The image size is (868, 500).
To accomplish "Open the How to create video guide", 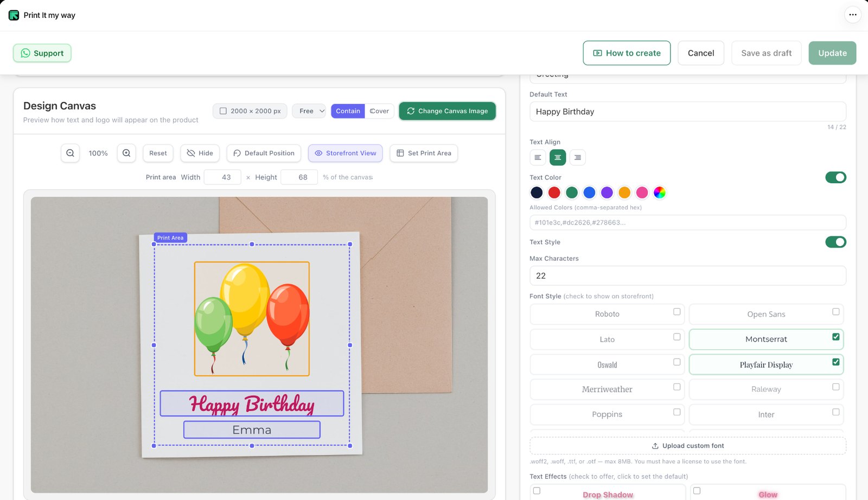I will [627, 53].
